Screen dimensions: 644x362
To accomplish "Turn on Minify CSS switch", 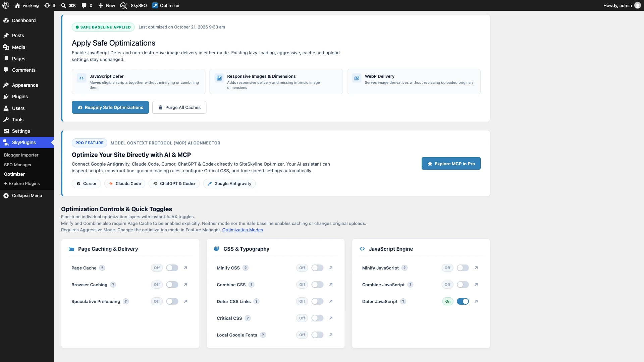I will [x=317, y=268].
